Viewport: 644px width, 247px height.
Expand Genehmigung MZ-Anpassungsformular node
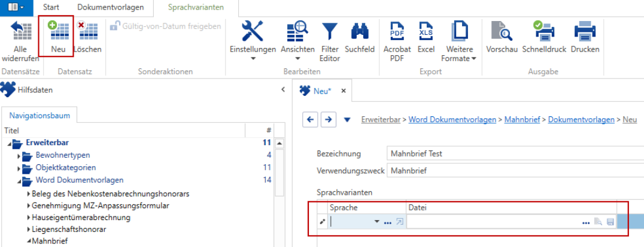point(29,205)
